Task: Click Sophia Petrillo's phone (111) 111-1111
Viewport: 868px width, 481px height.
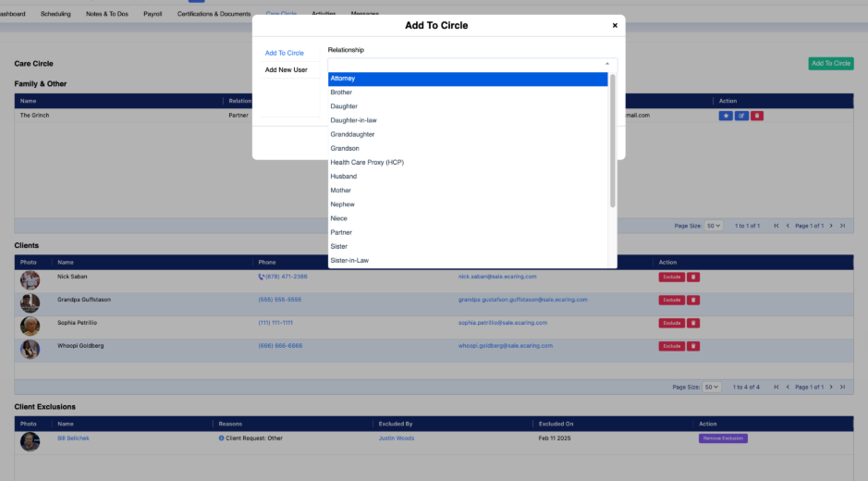Action: tap(275, 323)
